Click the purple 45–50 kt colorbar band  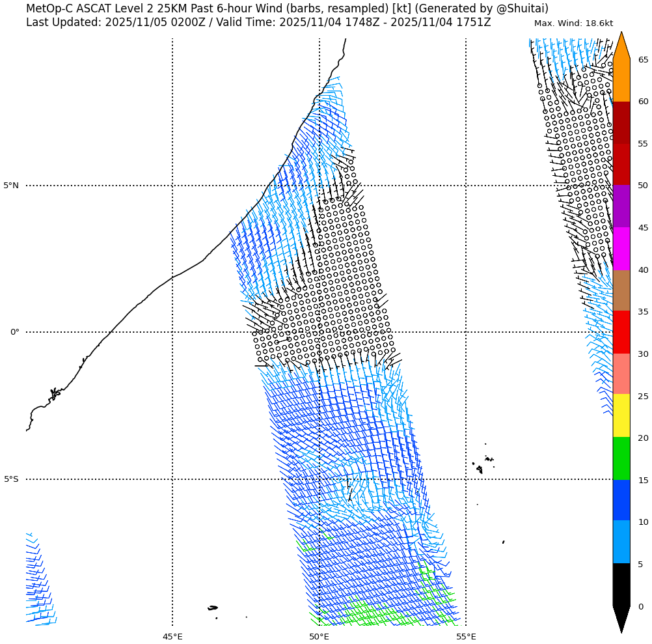pos(621,206)
